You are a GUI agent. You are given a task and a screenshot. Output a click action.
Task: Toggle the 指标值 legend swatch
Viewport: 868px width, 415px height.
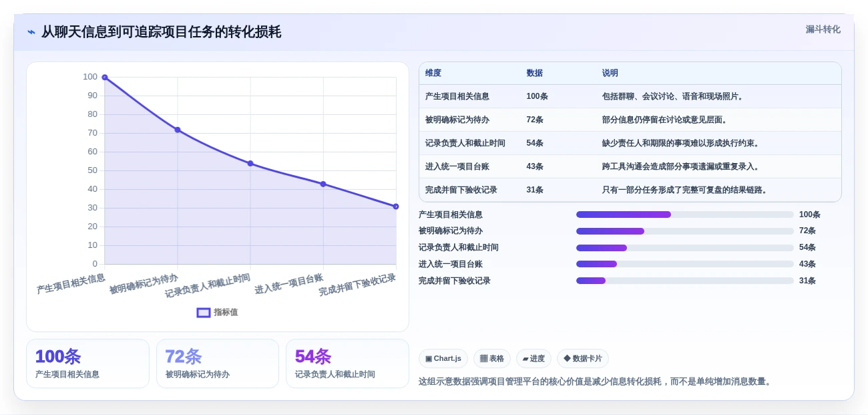pyautogui.click(x=204, y=312)
